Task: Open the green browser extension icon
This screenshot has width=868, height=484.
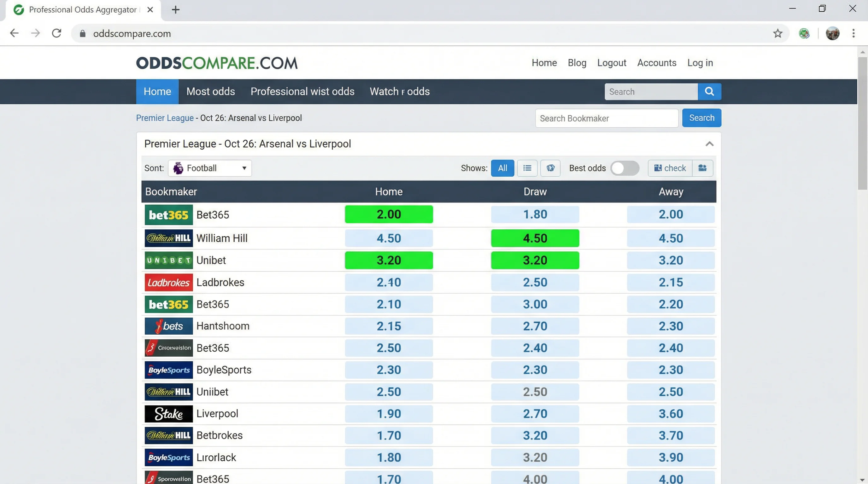Action: 804,33
